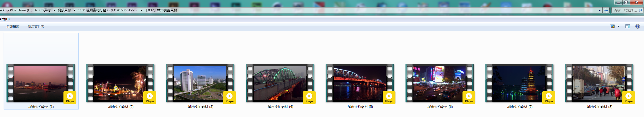Screen dimensions: 644x117
Task: Click the Player badge on 城市实拍素材 (8)
Action: point(628,98)
